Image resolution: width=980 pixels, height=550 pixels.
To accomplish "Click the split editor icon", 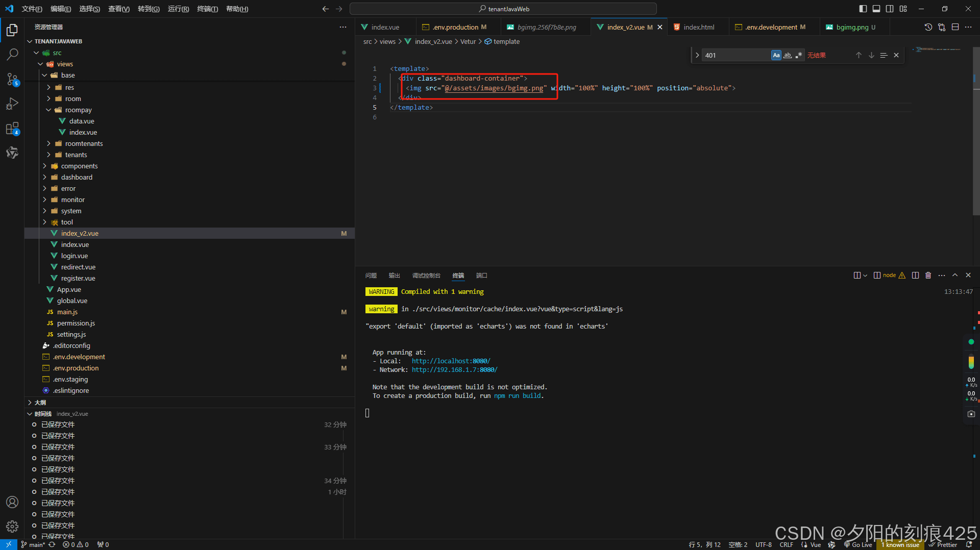I will pyautogui.click(x=955, y=27).
